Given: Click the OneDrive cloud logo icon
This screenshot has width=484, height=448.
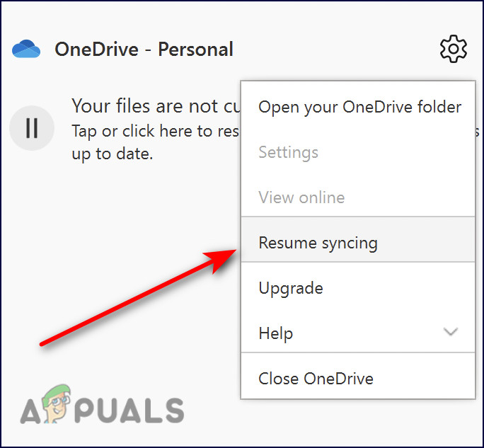Looking at the screenshot, I should coord(26,50).
